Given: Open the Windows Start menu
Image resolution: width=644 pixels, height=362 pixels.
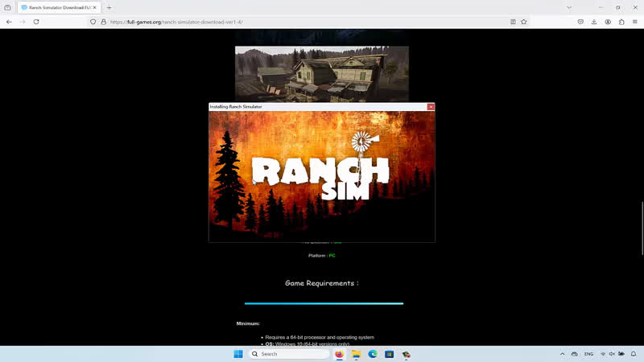Looking at the screenshot, I should [238, 354].
